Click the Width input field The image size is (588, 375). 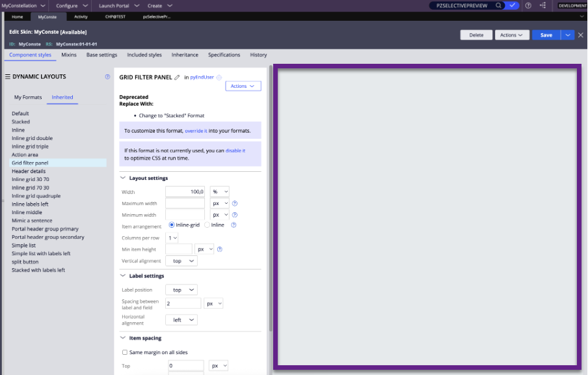tap(185, 191)
